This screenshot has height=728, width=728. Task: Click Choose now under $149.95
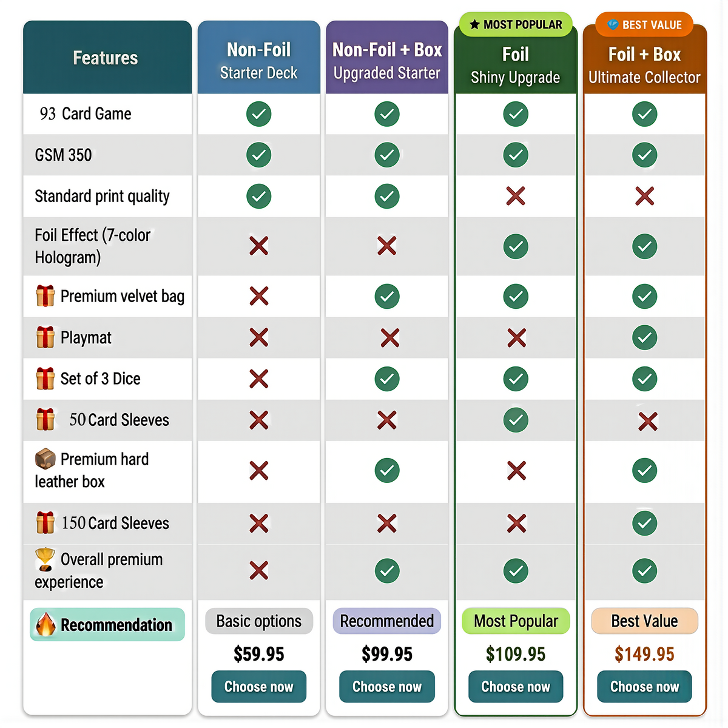[x=644, y=686]
